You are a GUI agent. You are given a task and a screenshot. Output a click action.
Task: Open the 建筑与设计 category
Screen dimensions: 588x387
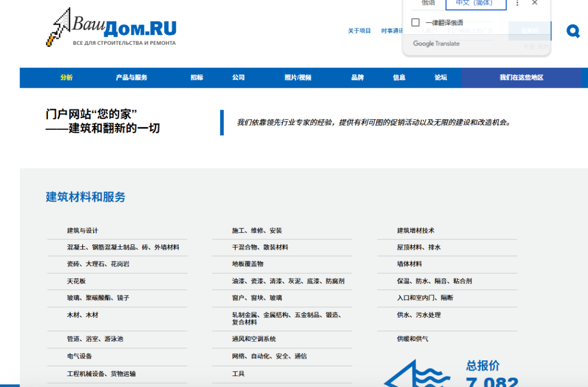[x=83, y=231]
